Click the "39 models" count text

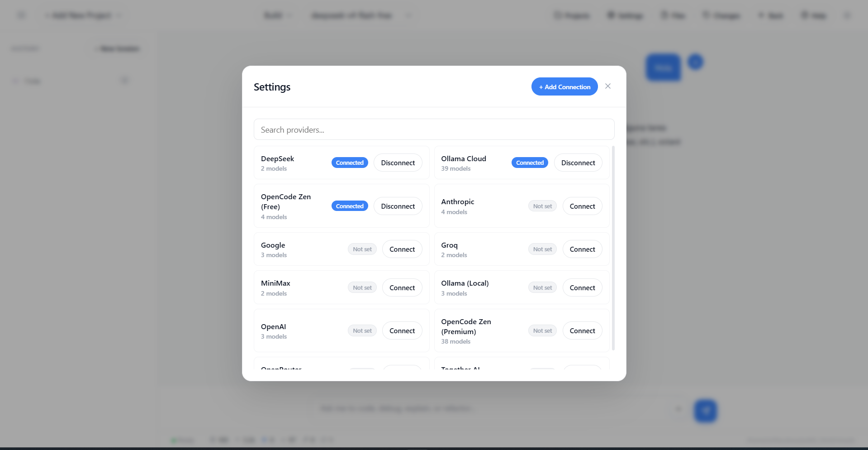click(456, 168)
